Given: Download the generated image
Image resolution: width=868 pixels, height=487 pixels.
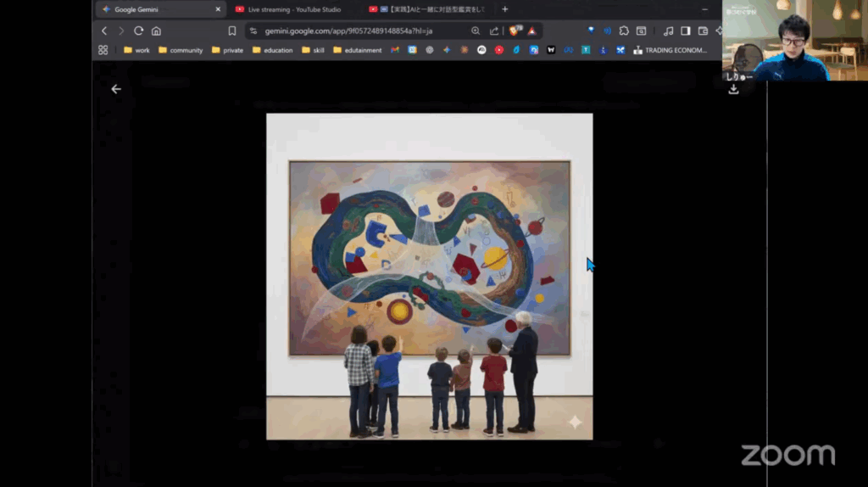Looking at the screenshot, I should (733, 89).
